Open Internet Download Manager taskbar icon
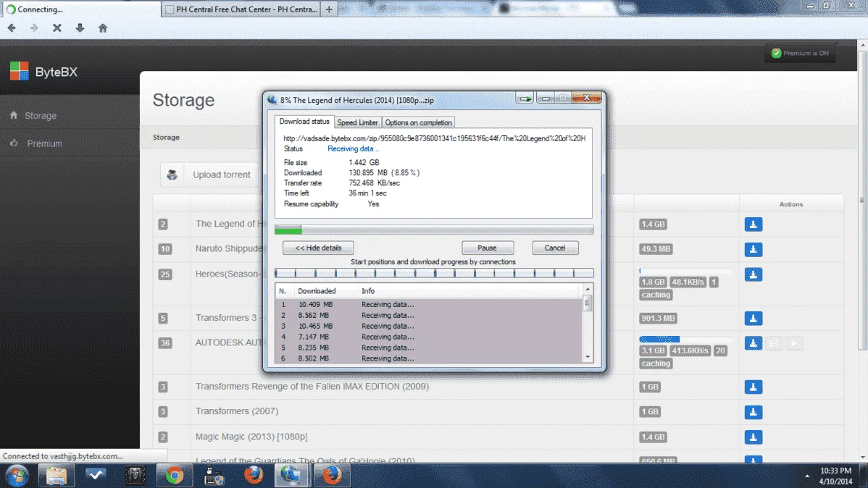 pyautogui.click(x=291, y=475)
